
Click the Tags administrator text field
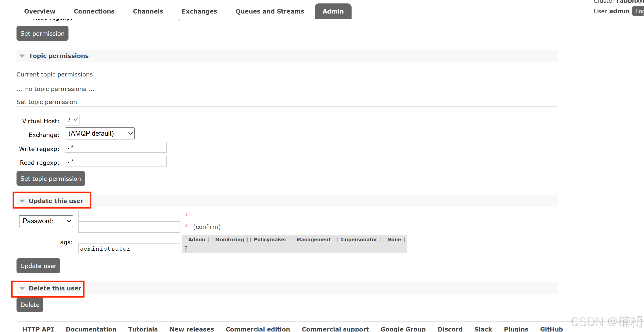pyautogui.click(x=129, y=249)
